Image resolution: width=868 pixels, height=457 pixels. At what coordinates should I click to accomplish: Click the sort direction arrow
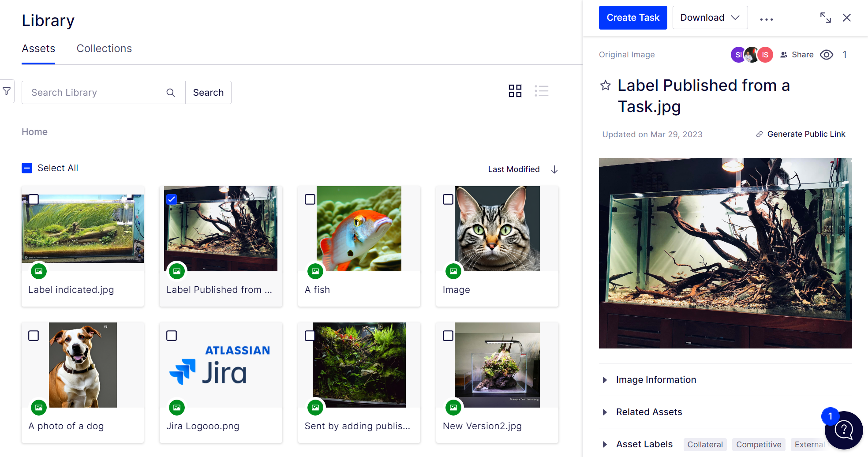click(x=554, y=169)
